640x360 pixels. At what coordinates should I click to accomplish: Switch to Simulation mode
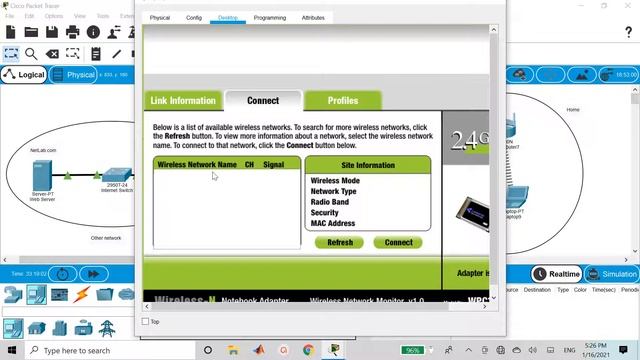(x=612, y=274)
